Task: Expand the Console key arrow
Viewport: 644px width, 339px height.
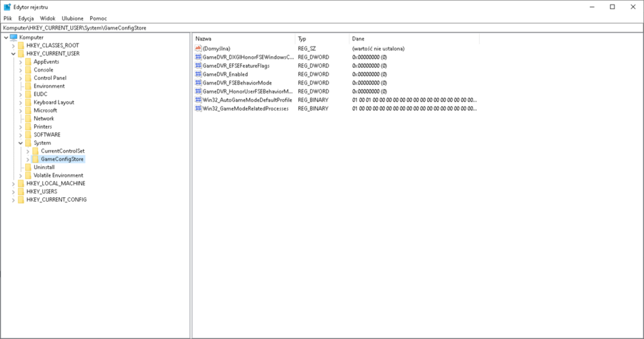Action: (21, 70)
